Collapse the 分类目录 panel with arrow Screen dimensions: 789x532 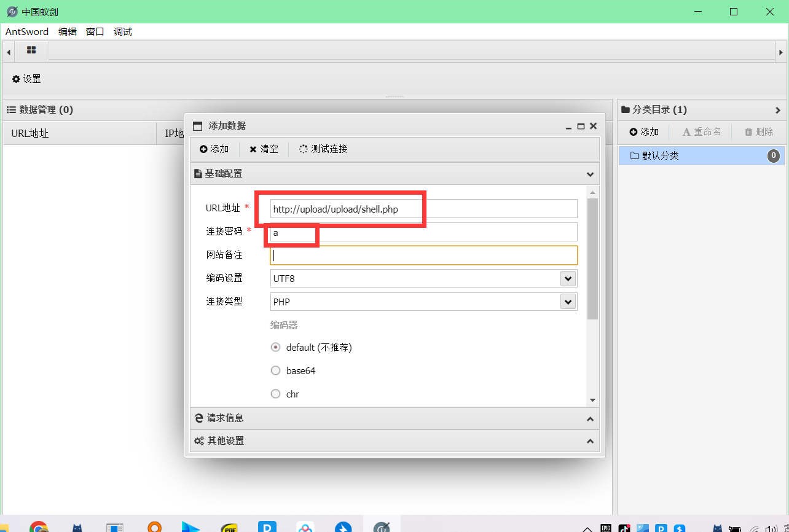[777, 110]
